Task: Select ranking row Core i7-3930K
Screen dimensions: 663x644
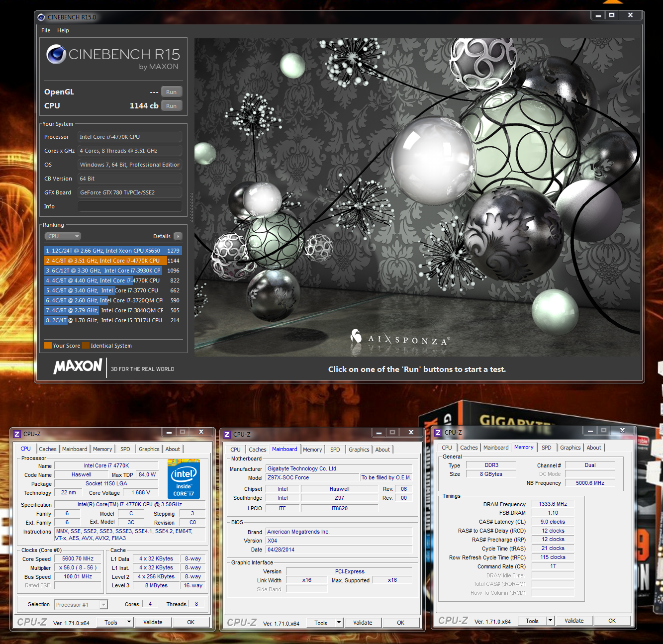Action: 113,271
